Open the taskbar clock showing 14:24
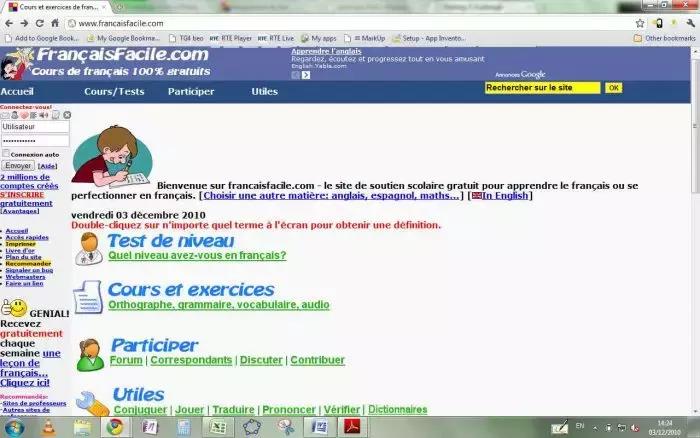 [665, 428]
